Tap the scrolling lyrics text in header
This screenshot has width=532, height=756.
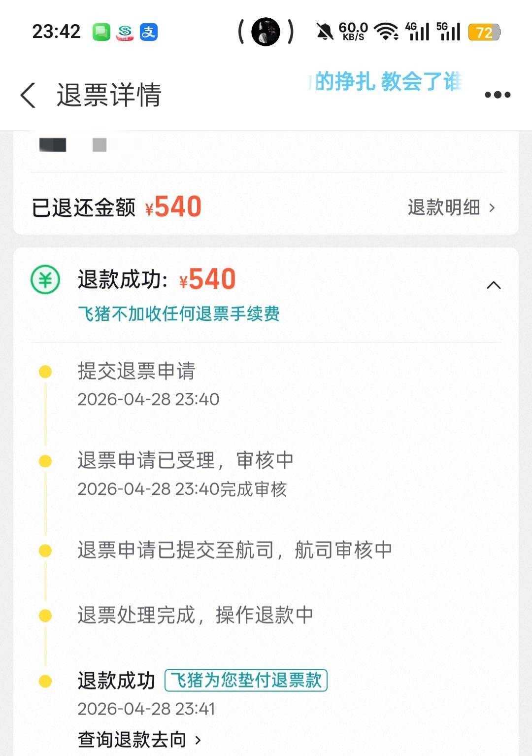pyautogui.click(x=387, y=81)
